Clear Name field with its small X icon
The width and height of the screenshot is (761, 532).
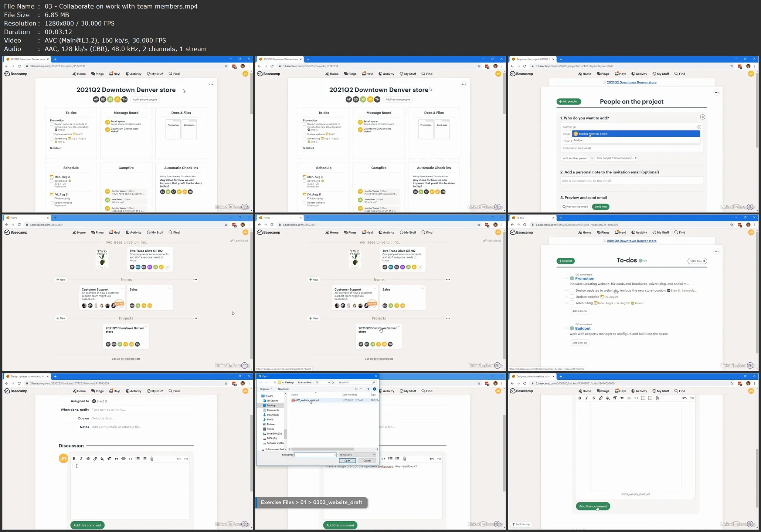(x=699, y=127)
